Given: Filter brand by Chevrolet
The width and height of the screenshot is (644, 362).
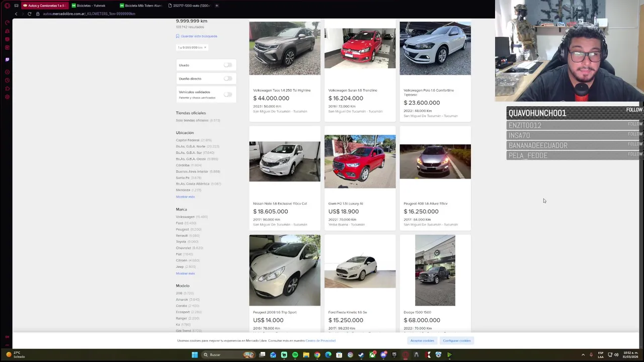Looking at the screenshot, I should (x=183, y=248).
